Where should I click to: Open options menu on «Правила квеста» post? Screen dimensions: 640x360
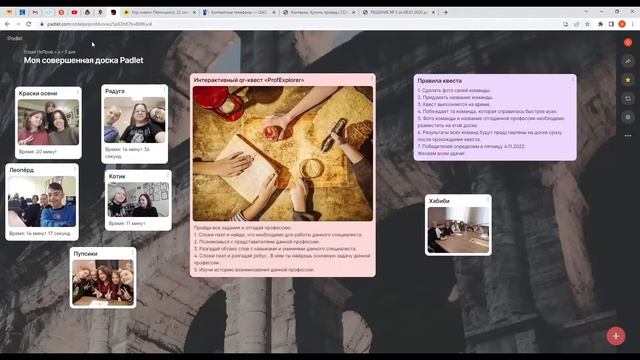coord(573,80)
